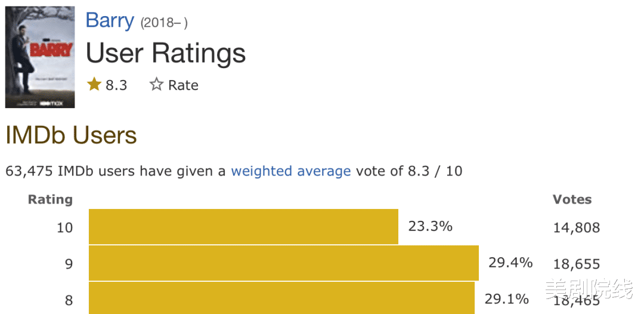Click the 8.3 score text
Viewport: 644px width, 314px height.
116,85
